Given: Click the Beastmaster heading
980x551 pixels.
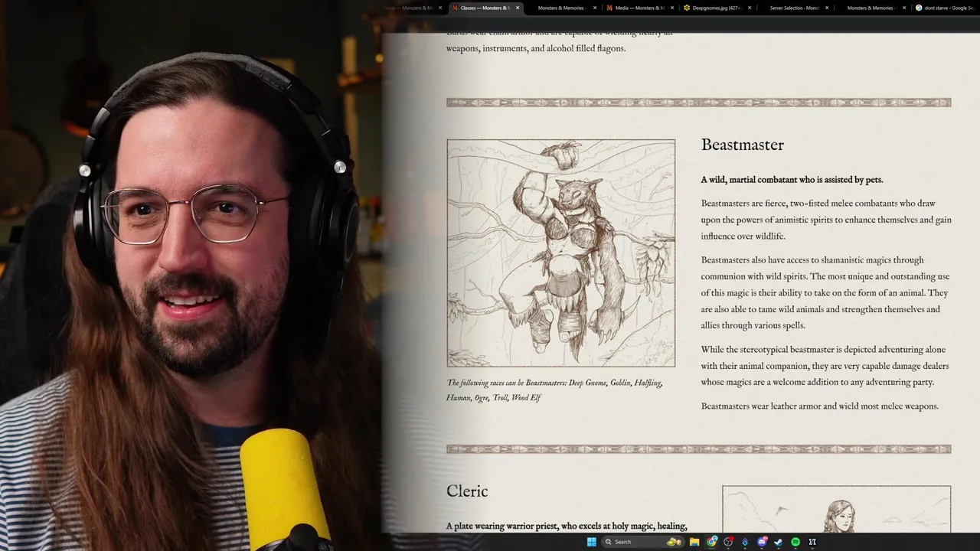Looking at the screenshot, I should point(743,145).
